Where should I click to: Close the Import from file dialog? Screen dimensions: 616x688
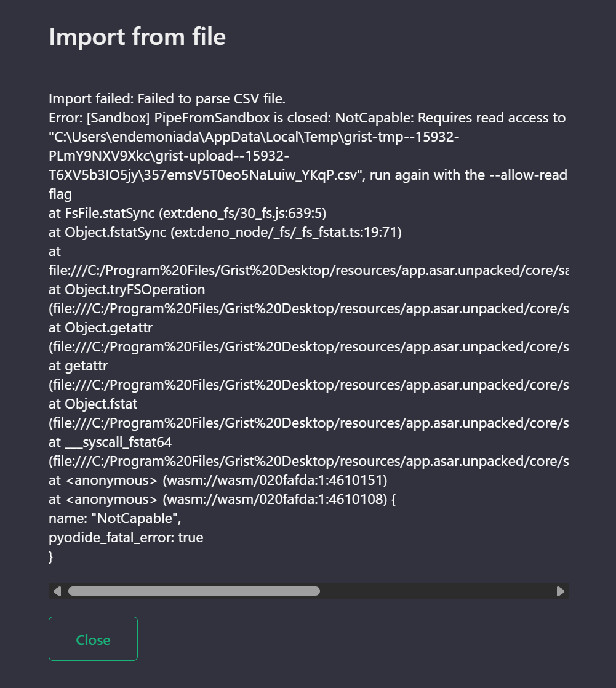point(93,639)
